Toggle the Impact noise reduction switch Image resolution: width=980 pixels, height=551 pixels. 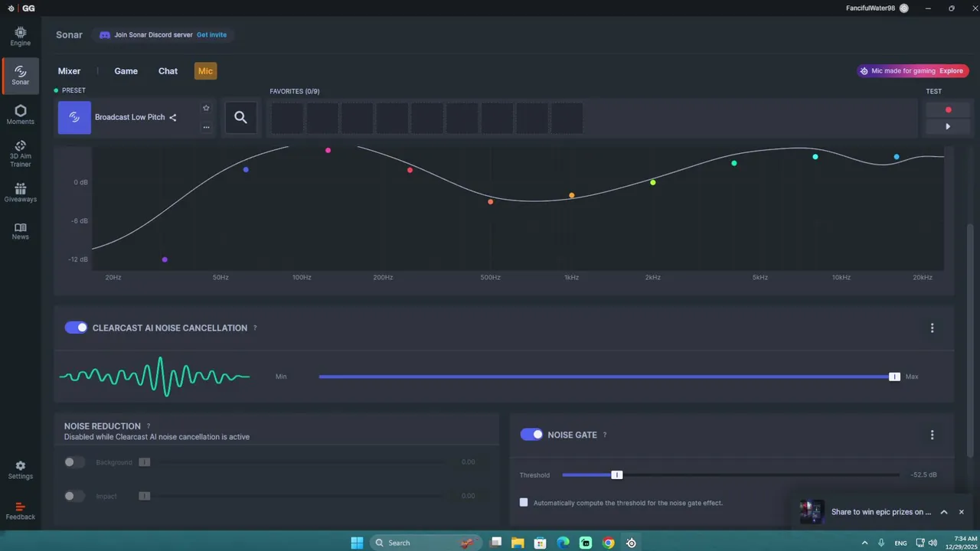coord(74,496)
